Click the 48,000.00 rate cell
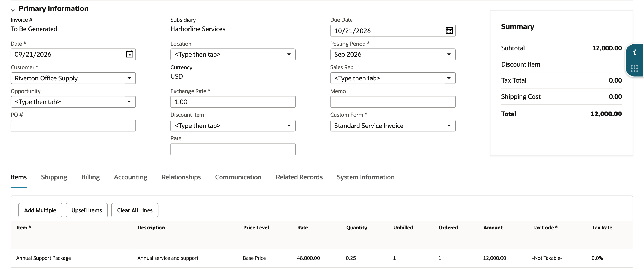 click(308, 258)
